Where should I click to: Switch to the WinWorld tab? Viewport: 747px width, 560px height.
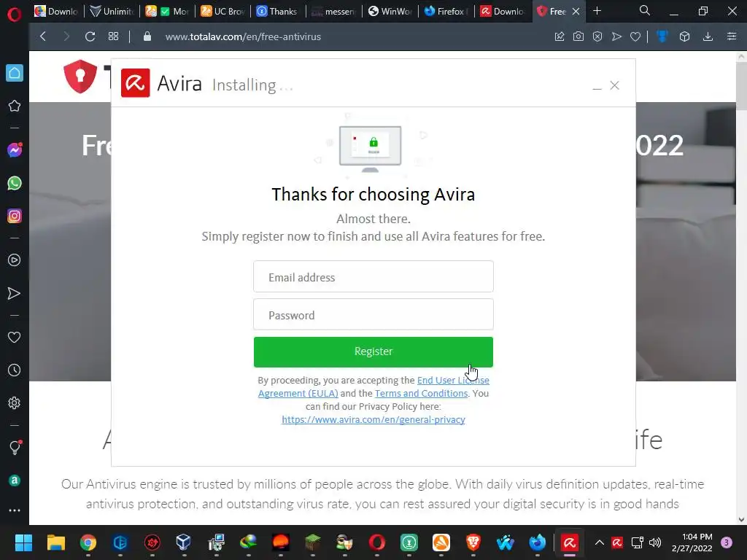point(391,11)
